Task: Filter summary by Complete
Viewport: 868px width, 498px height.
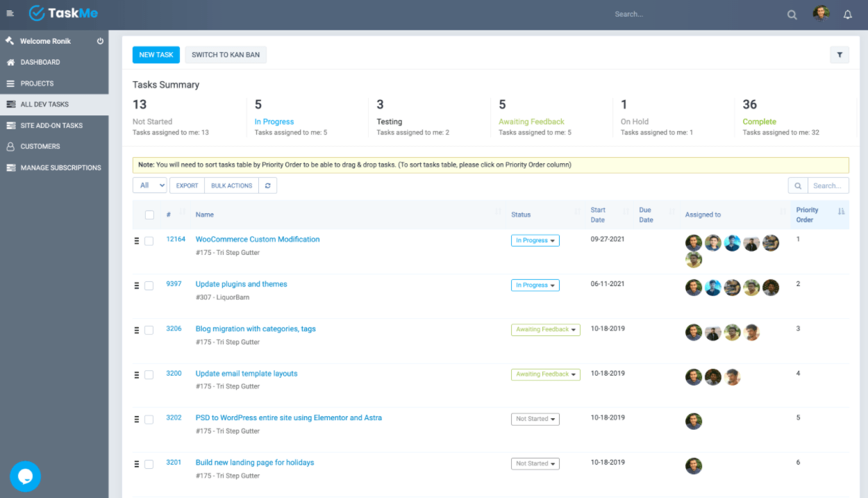Action: (760, 122)
